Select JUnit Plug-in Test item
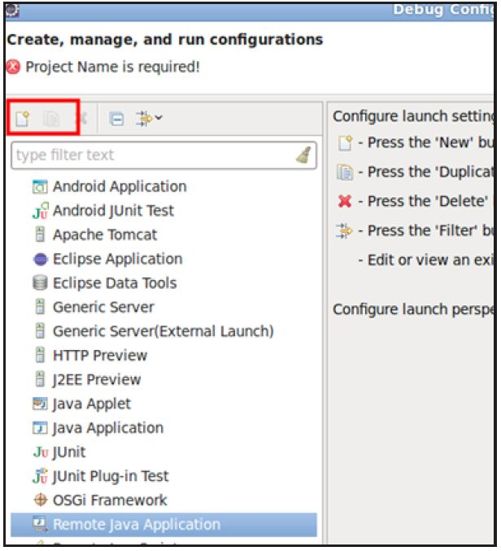 110,477
